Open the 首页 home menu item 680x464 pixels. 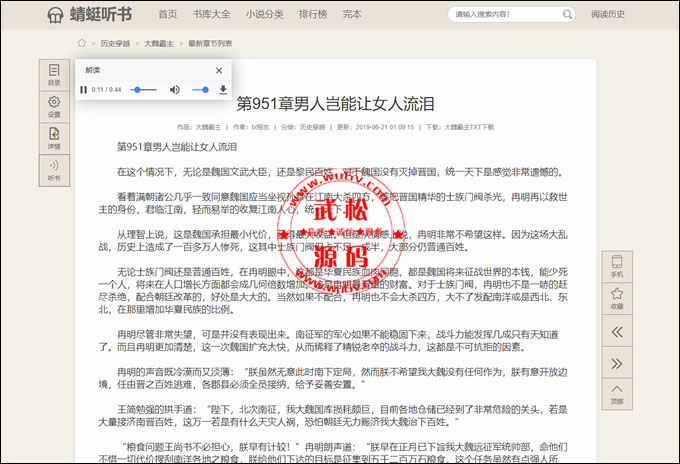point(168,14)
